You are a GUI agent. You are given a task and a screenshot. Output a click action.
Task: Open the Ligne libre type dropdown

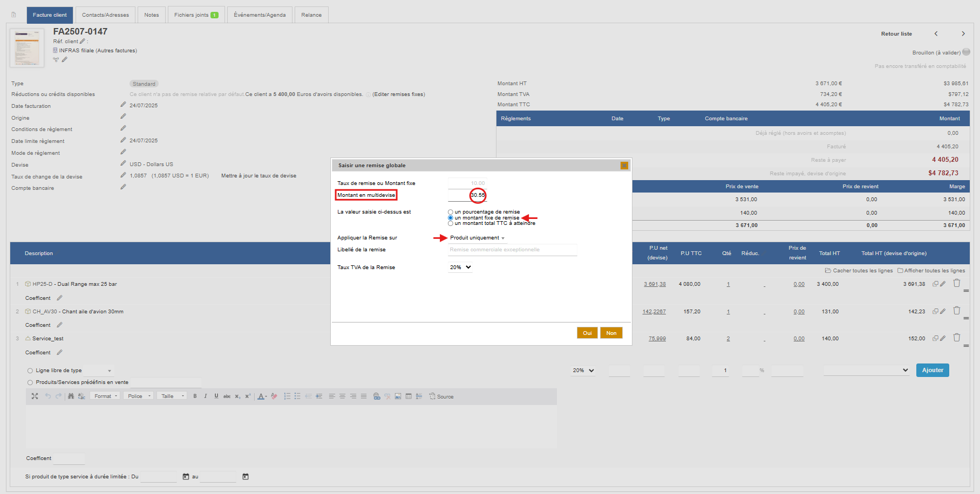(x=99, y=370)
